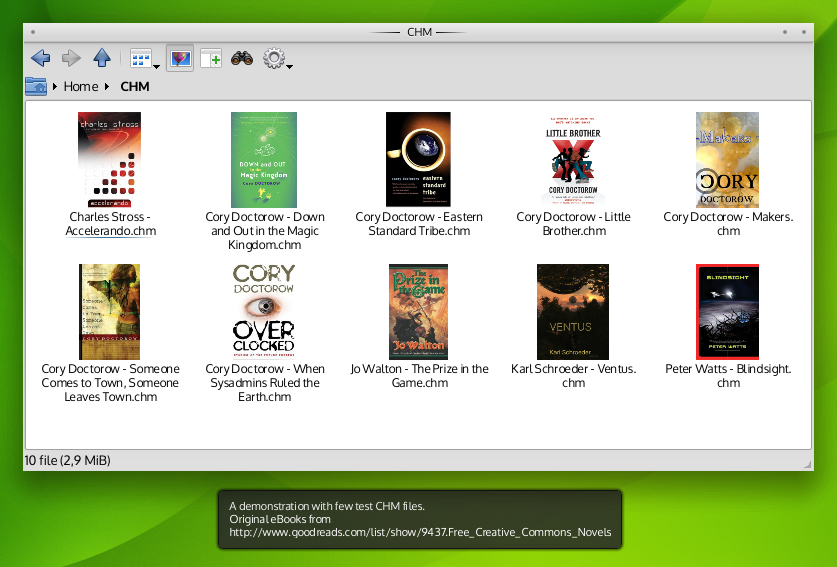Screen dimensions: 837x567
Task: Click the CHM window title text
Action: point(419,32)
